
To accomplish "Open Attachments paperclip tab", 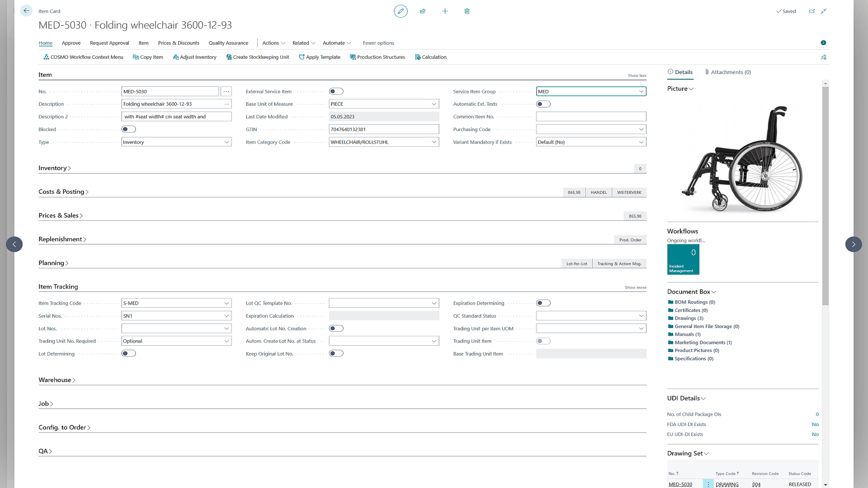I will 728,72.
